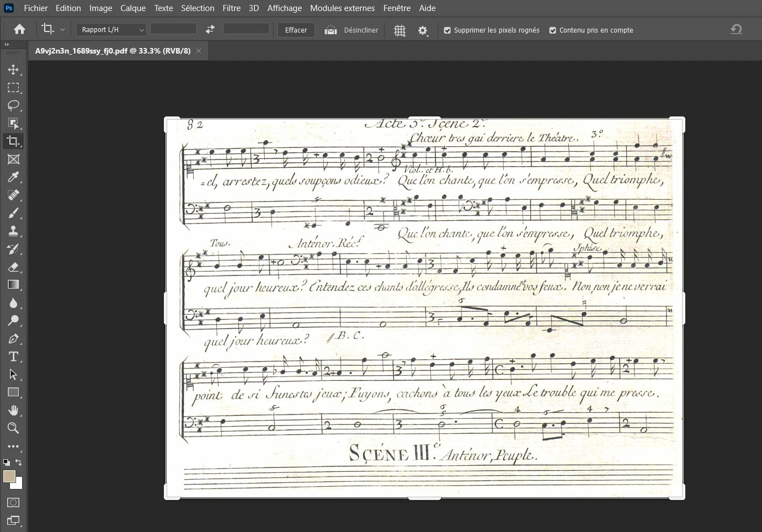The width and height of the screenshot is (762, 532).
Task: Select the Move tool
Action: [x=13, y=70]
